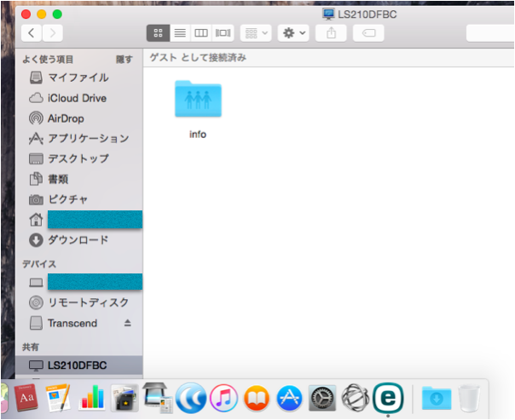The image size is (515, 420).
Task: Minimize the window with yellow button
Action: [42, 14]
